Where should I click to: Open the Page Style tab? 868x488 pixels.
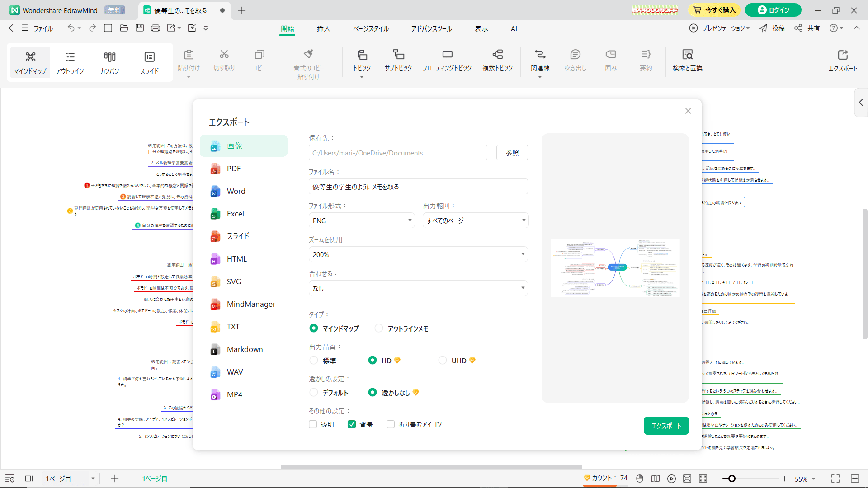pos(371,28)
